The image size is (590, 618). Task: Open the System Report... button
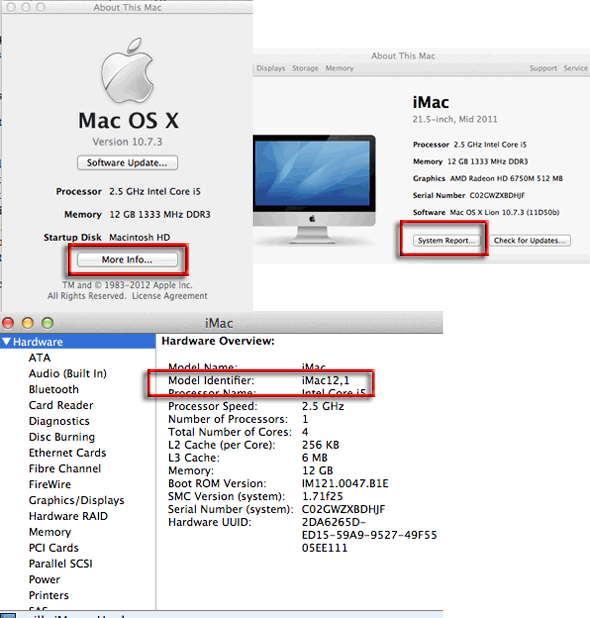pos(446,240)
